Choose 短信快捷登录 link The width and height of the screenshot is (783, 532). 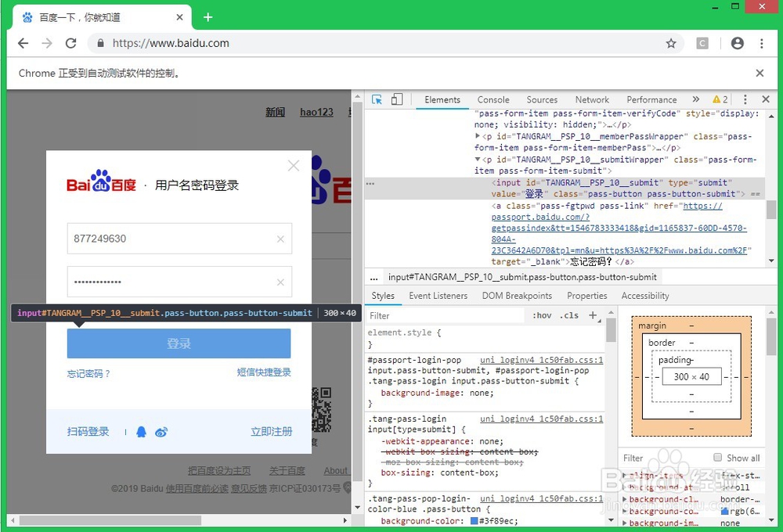(x=264, y=372)
